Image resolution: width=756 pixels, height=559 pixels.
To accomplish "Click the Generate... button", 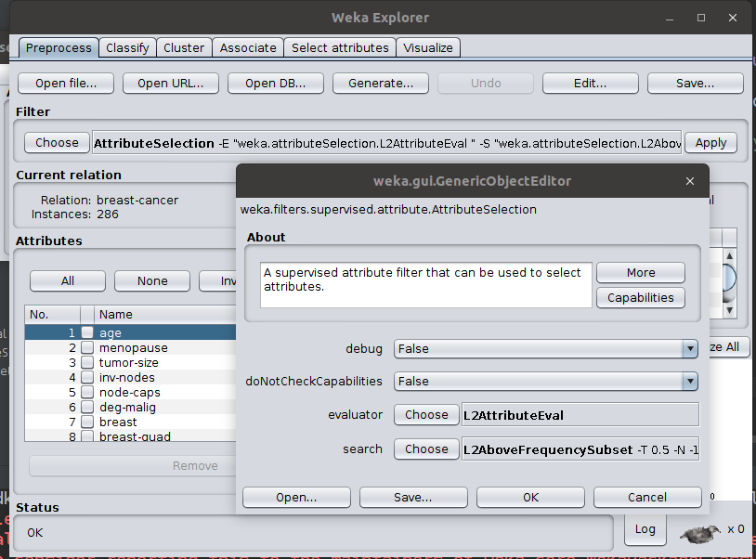I will tap(381, 84).
